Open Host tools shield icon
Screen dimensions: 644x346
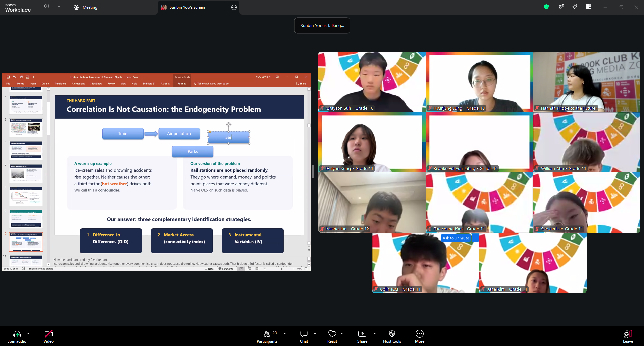tap(392, 334)
